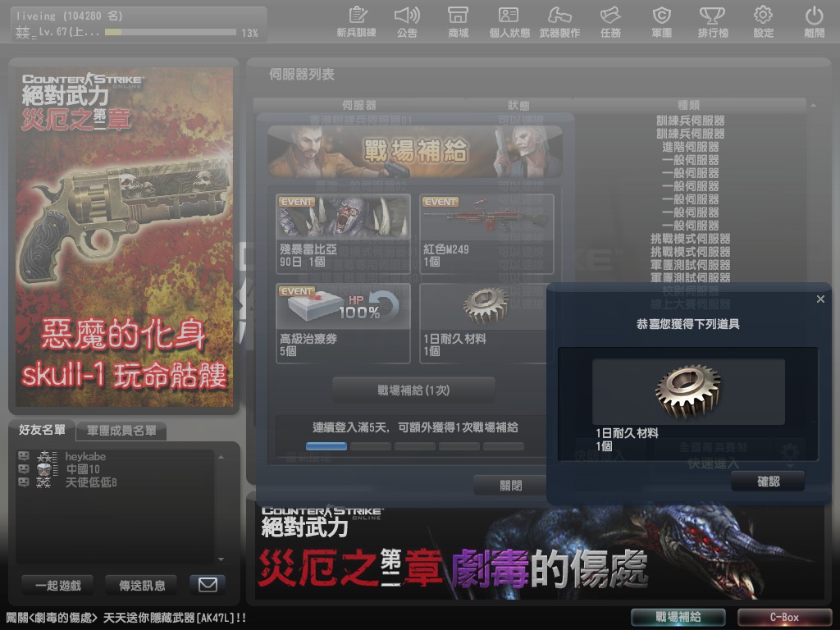Select the 1日耐久材料 gear card in supply list

click(x=482, y=323)
